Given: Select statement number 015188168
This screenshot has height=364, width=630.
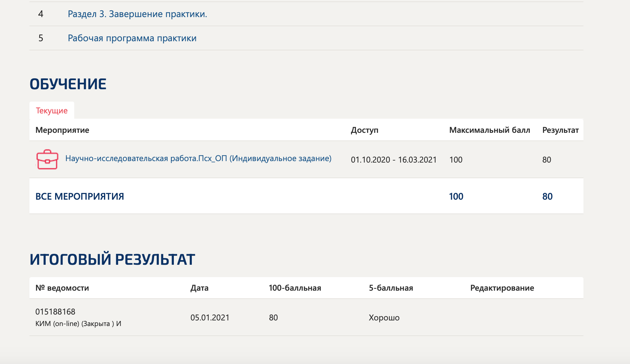Looking at the screenshot, I should (x=55, y=312).
